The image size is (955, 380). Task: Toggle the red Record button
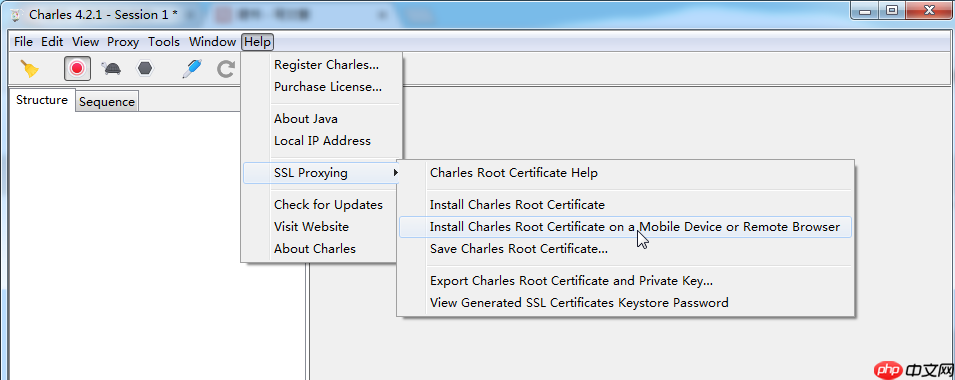[77, 68]
